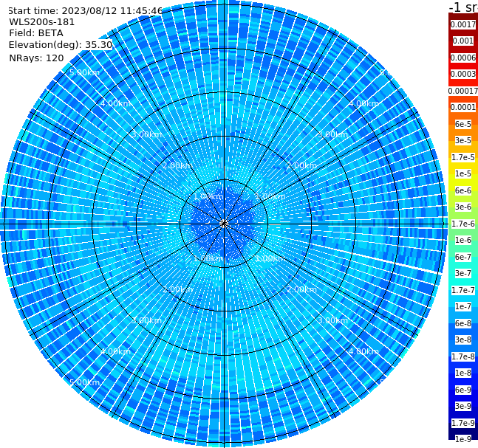Click the 1.7e-9 colorbar label
The height and width of the screenshot is (448, 478).
(x=463, y=423)
